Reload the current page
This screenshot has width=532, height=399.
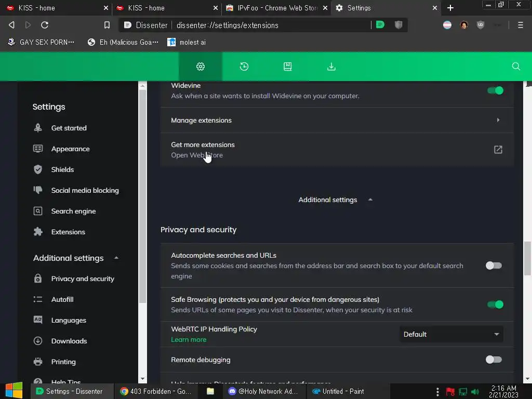coord(45,25)
